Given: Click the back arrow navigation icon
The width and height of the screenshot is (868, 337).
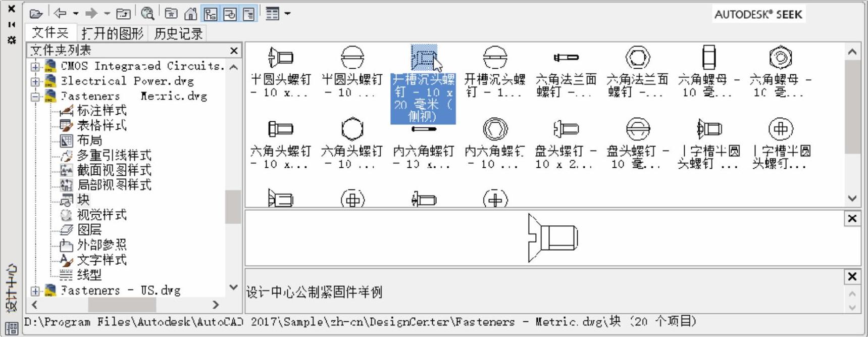Looking at the screenshot, I should click(60, 14).
